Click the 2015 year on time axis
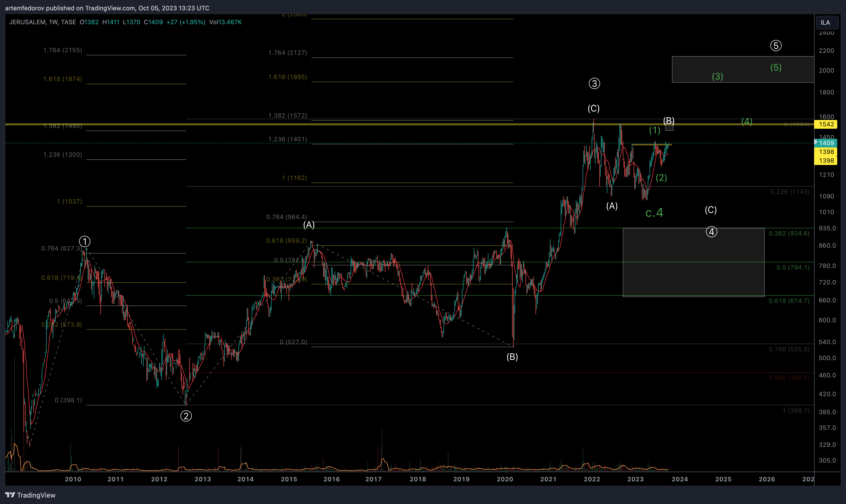 pyautogui.click(x=289, y=479)
